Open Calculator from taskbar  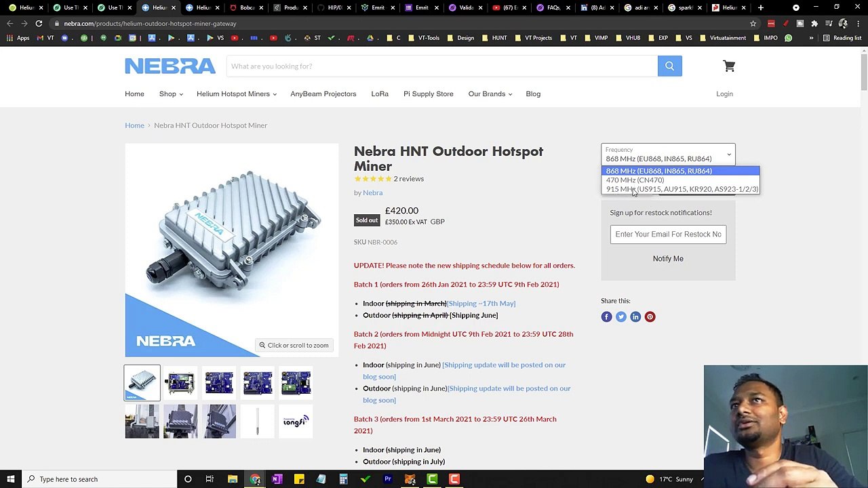pos(344,479)
